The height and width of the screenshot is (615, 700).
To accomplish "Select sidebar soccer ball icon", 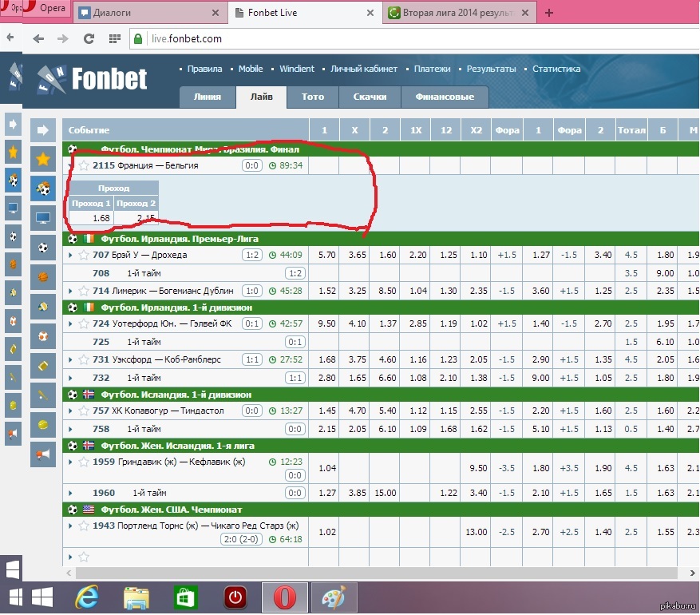I will point(43,248).
